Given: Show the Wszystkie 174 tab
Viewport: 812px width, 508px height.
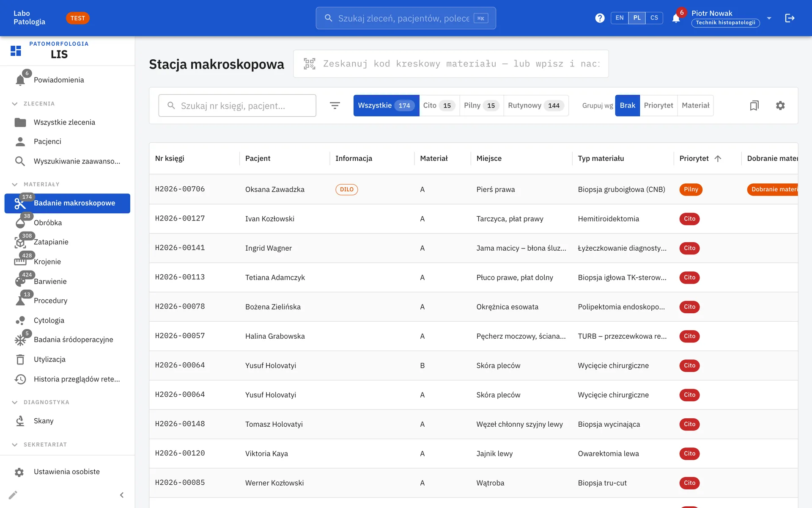Looking at the screenshot, I should pyautogui.click(x=387, y=105).
